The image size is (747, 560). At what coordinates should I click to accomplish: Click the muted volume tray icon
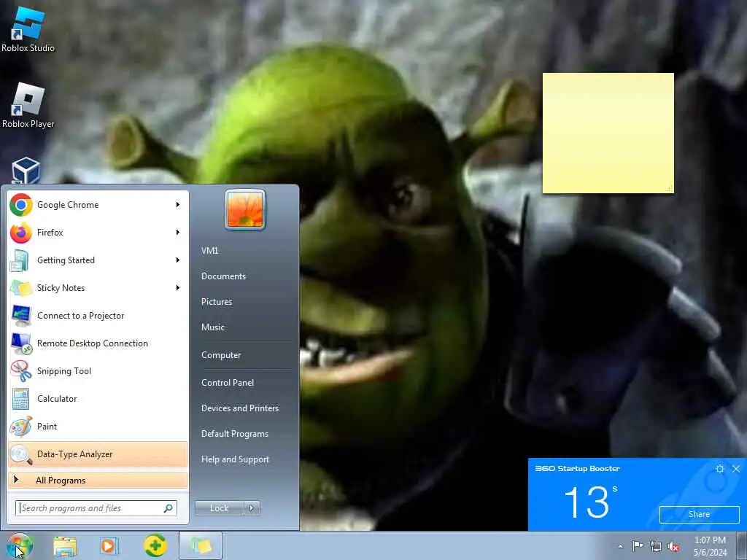673,546
